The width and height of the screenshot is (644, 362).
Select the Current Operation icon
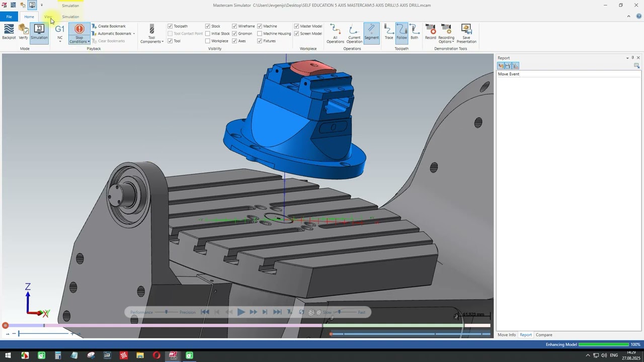coord(354,33)
